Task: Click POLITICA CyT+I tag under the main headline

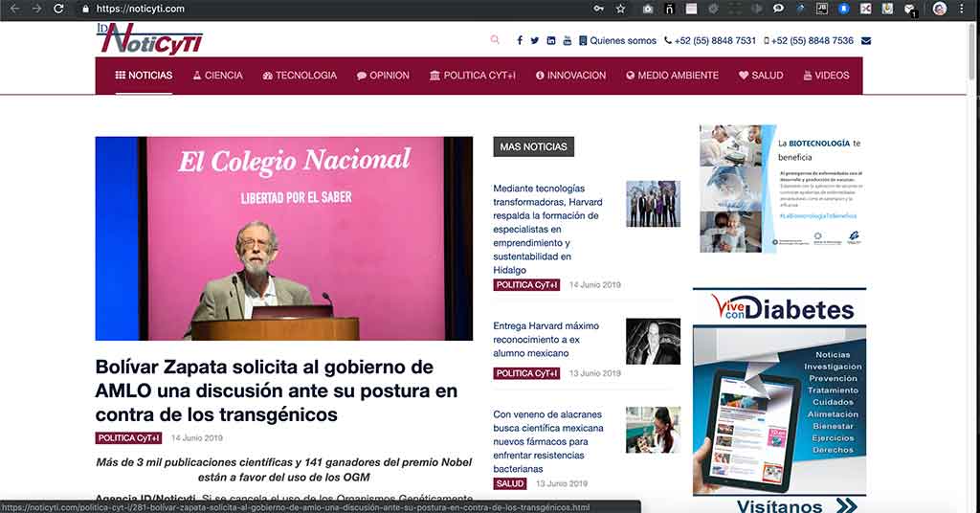Action: click(129, 438)
